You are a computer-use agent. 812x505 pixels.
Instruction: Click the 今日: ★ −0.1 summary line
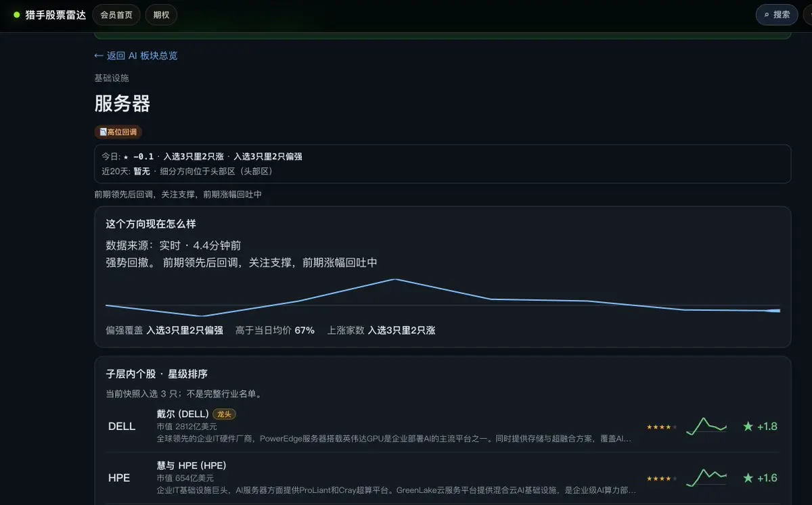[x=202, y=156]
